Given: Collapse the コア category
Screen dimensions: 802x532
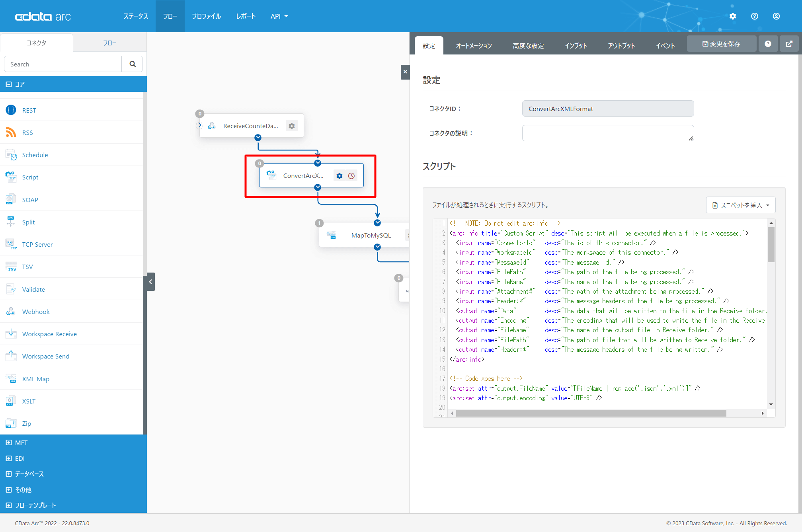Looking at the screenshot, I should click(x=9, y=84).
